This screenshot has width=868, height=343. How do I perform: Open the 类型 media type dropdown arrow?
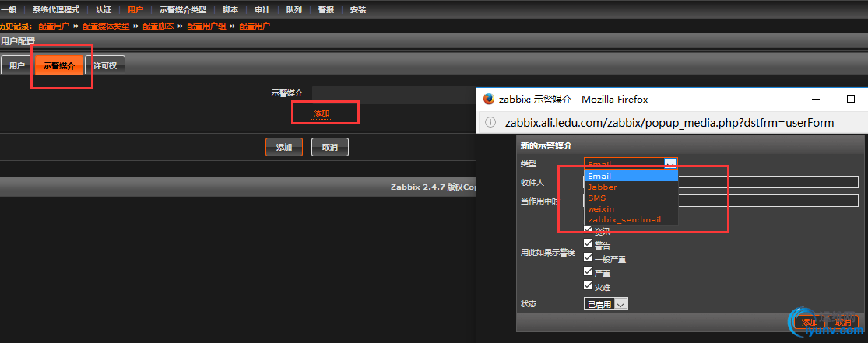[670, 164]
